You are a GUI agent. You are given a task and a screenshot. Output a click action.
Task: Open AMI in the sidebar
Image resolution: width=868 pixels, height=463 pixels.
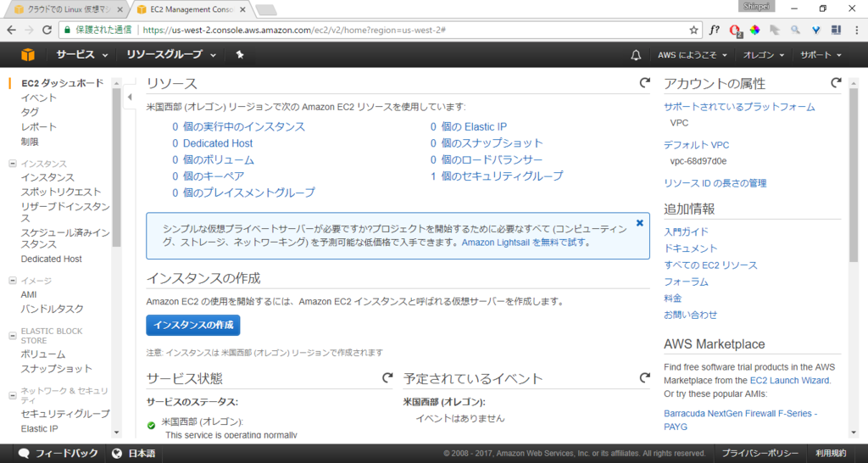pyautogui.click(x=29, y=294)
